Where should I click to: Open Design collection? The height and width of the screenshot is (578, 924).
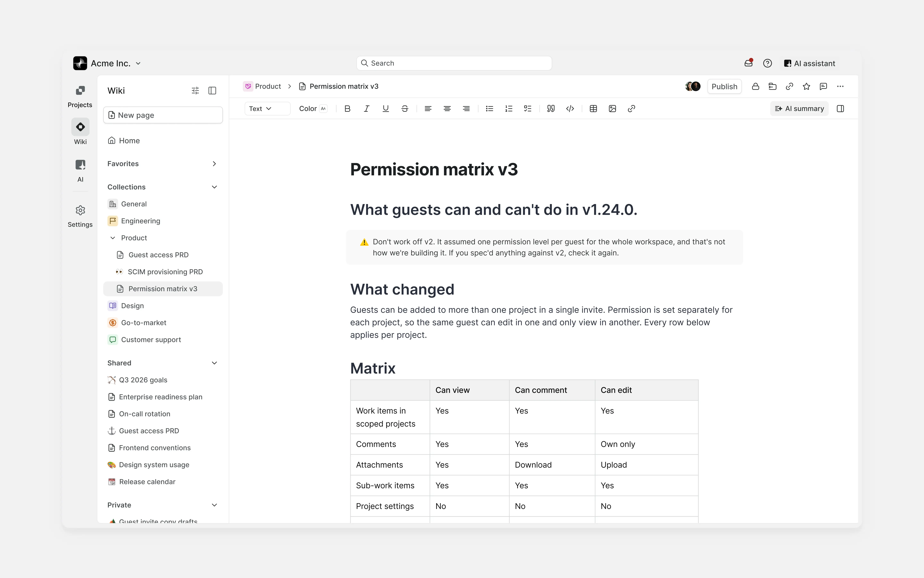tap(163, 306)
